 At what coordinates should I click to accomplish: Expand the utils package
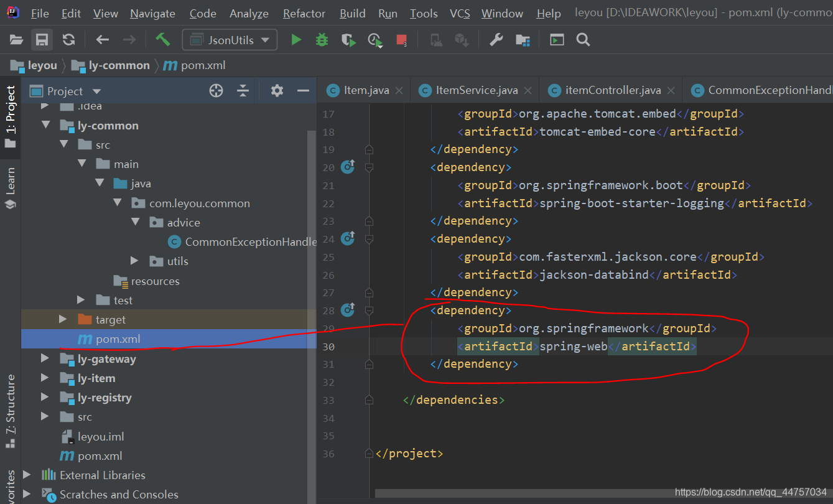coord(135,261)
